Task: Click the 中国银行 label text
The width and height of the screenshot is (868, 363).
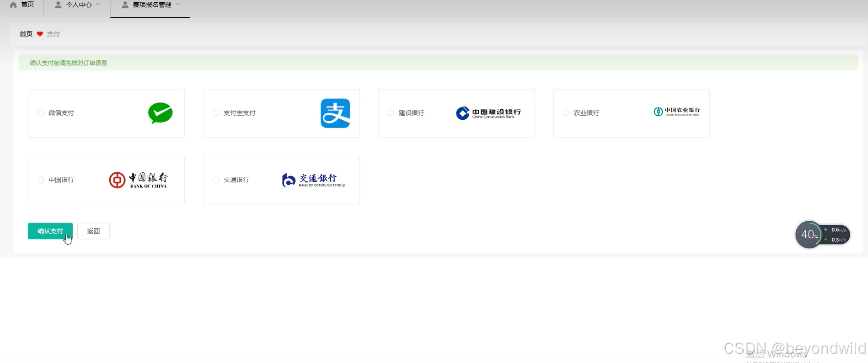Action: coord(61,180)
